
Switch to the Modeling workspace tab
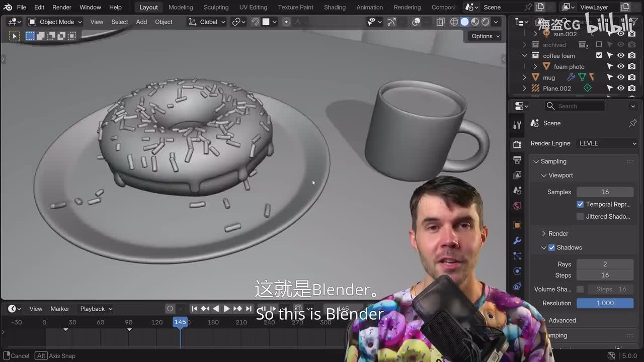tap(181, 7)
